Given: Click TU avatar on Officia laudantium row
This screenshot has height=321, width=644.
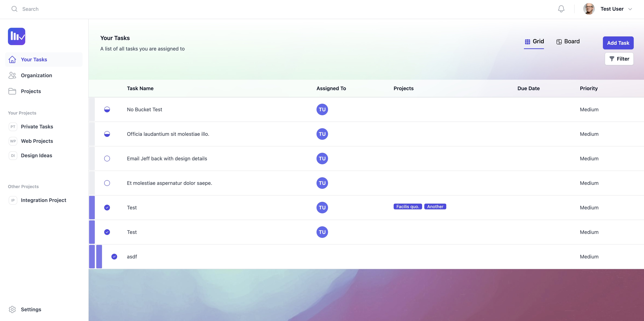Looking at the screenshot, I should [x=322, y=134].
